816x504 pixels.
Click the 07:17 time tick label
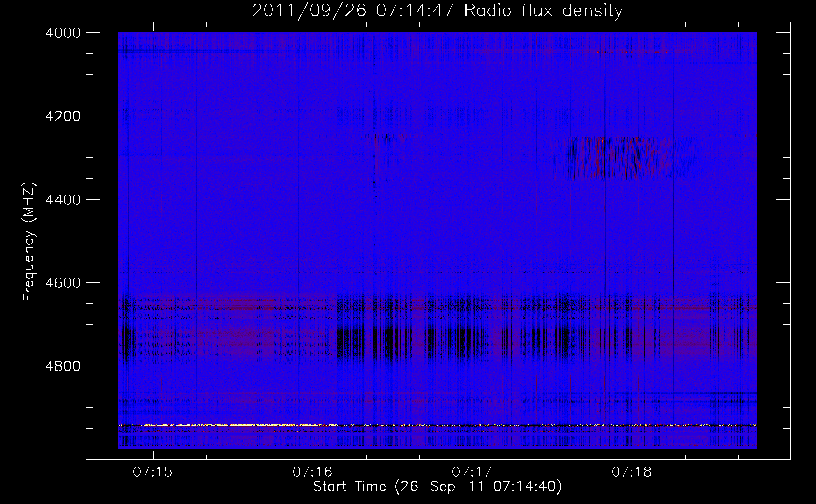pos(472,472)
